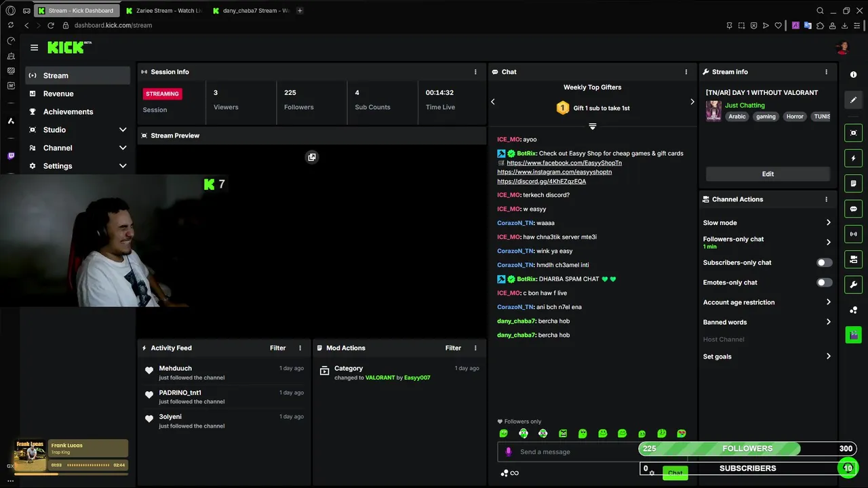
Task: Open the hamburger menu beside Kick logo
Action: click(34, 47)
